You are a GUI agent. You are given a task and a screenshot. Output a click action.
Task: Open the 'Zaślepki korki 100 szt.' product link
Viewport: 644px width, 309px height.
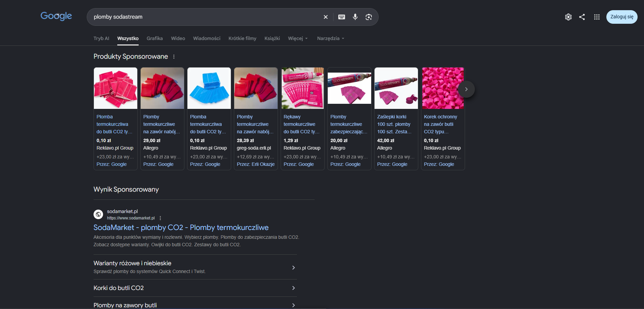[394, 124]
